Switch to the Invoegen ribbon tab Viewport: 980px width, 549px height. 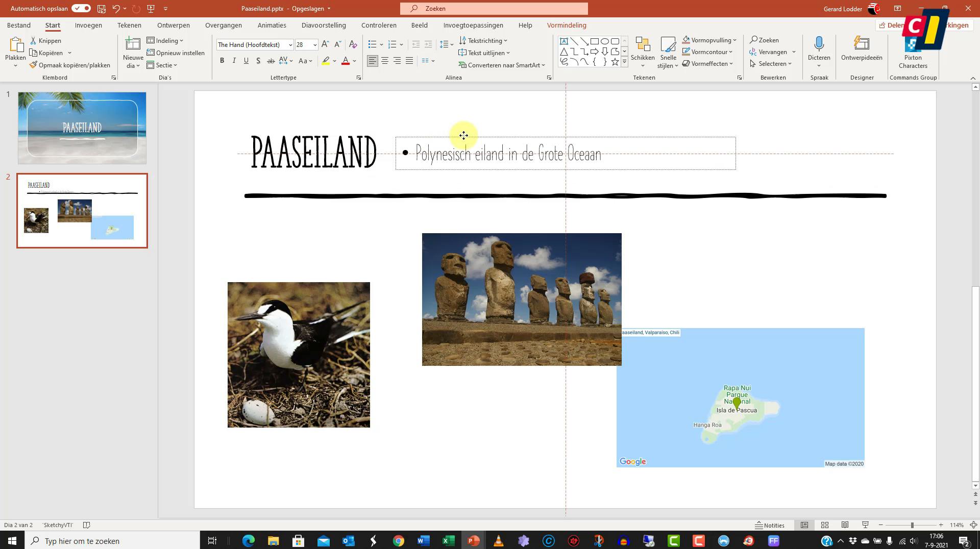click(88, 25)
